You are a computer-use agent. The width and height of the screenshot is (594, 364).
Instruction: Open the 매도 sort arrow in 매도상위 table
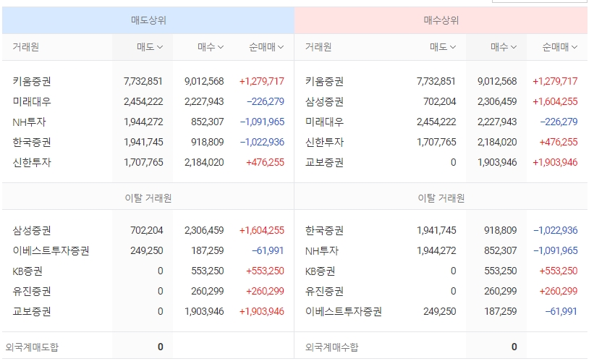point(160,47)
